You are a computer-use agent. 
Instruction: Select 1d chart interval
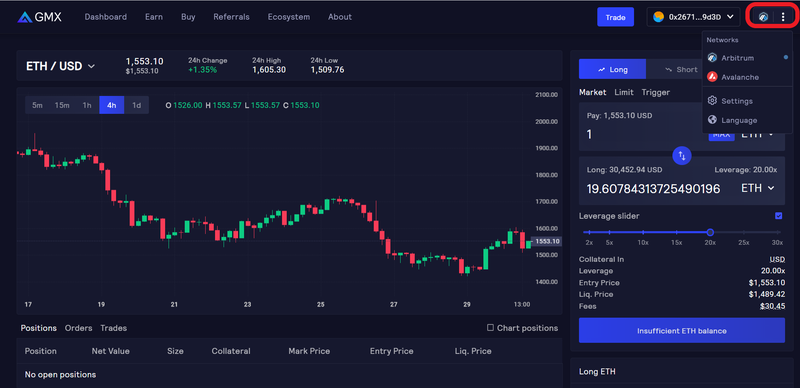tap(137, 105)
